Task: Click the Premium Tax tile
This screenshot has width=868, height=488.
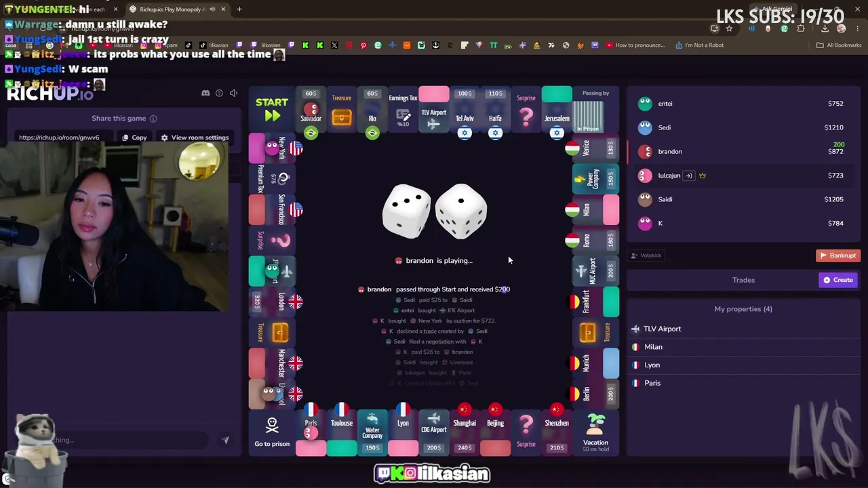Action: pos(272,178)
